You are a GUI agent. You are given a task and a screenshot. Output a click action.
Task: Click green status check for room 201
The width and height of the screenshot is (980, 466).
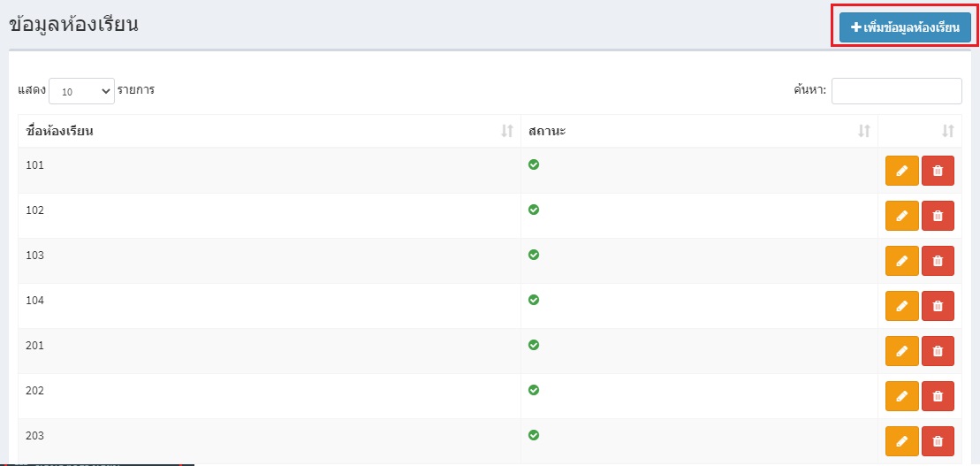534,345
